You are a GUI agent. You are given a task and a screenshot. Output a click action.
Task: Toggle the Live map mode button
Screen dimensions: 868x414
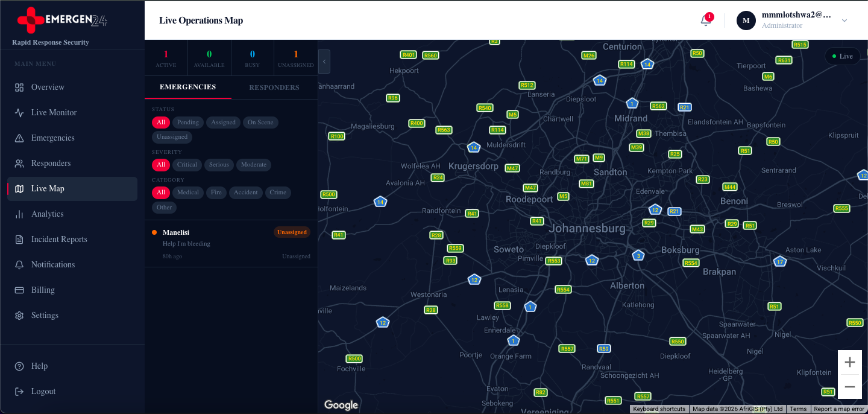(x=842, y=56)
